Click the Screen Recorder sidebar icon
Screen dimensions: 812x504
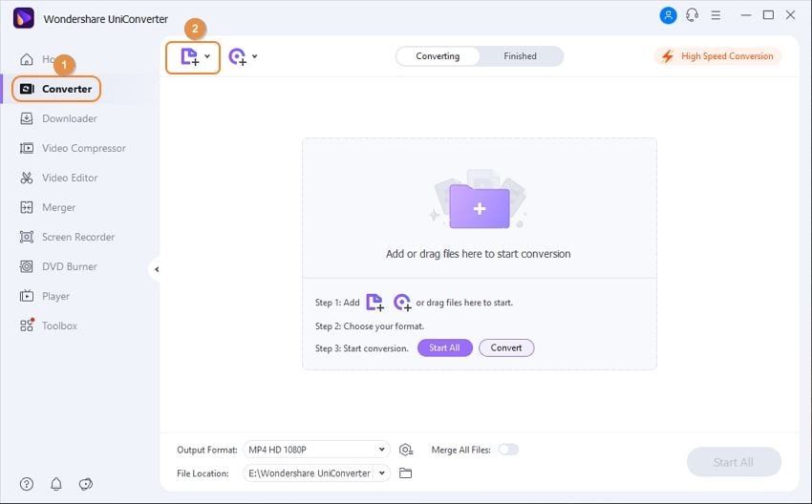pyautogui.click(x=27, y=237)
